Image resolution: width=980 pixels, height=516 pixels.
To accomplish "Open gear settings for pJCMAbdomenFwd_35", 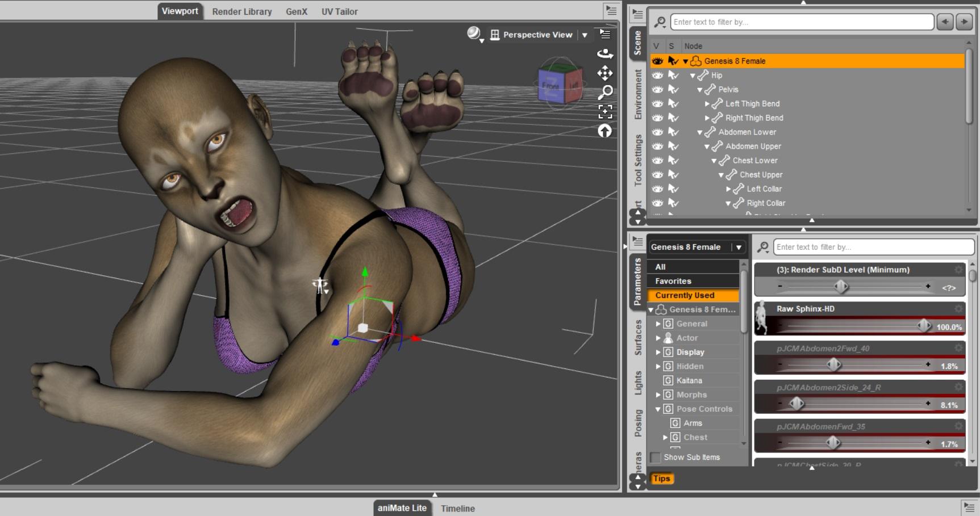I will coord(959,426).
